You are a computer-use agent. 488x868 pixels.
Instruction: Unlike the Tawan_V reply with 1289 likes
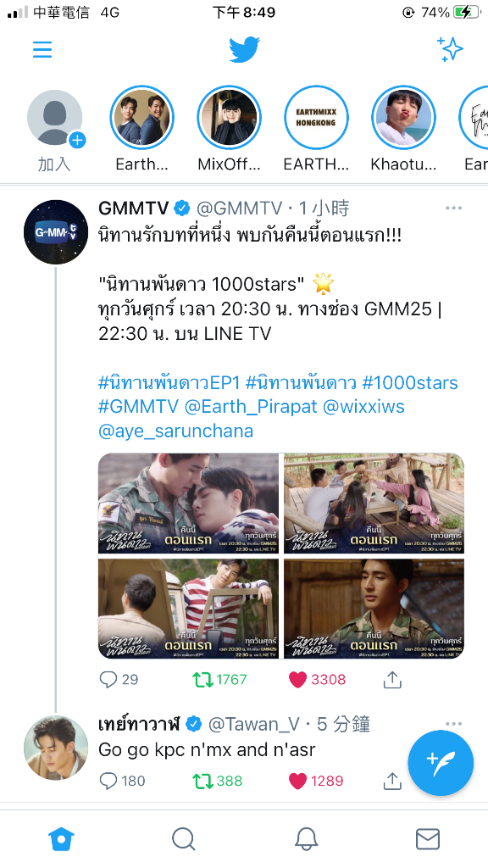(316, 781)
